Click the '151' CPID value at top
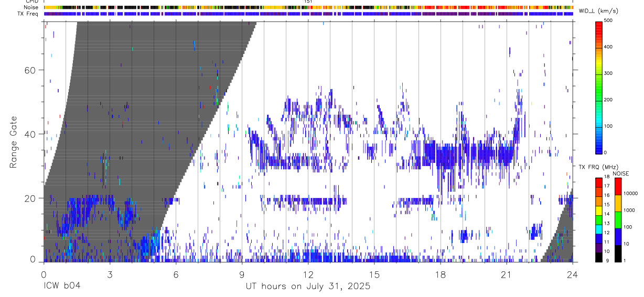644x297 pixels. point(308,2)
